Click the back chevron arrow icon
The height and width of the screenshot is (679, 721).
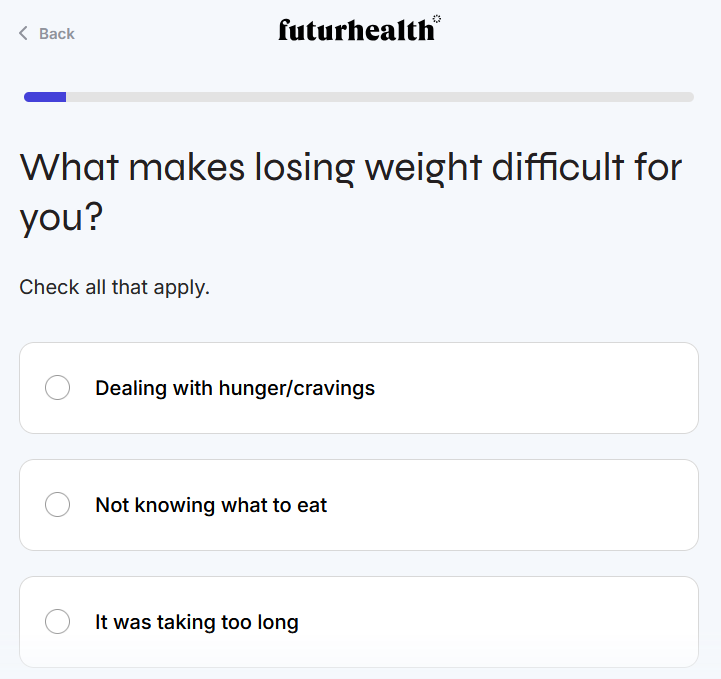coord(23,34)
